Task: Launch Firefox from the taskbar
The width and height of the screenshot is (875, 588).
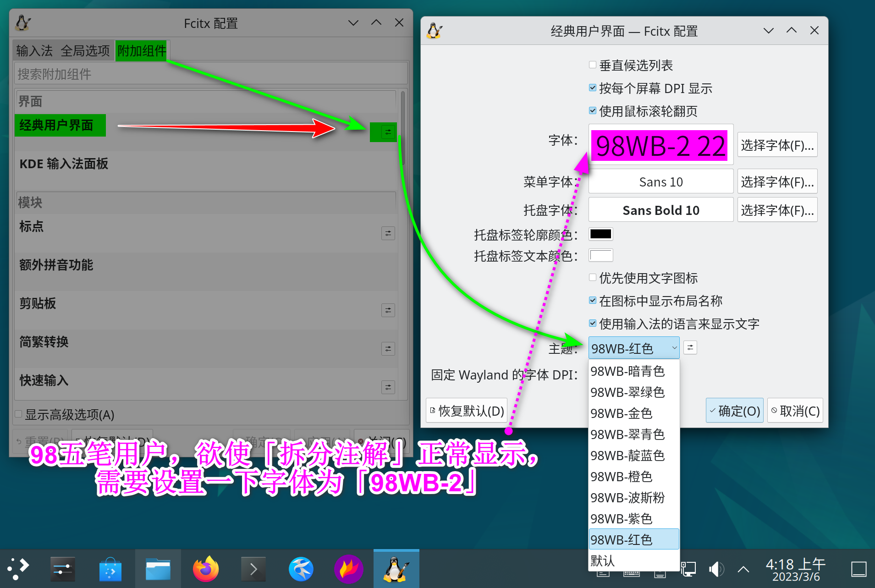Action: (x=206, y=569)
